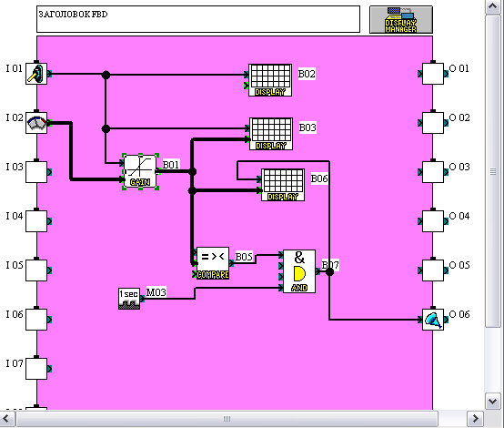Click the horizontal scrollbar right arrow
The image size is (504, 428).
tap(475, 419)
